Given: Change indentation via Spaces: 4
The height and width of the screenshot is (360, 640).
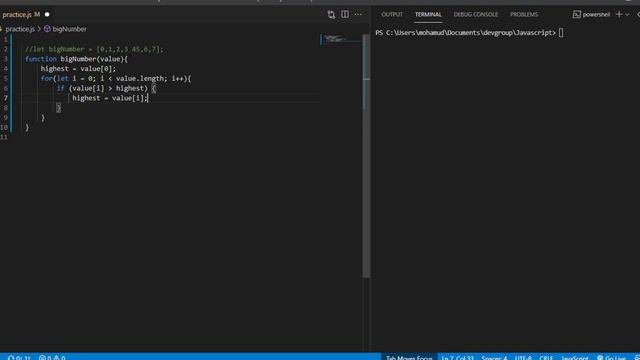Looking at the screenshot, I should tap(494, 357).
